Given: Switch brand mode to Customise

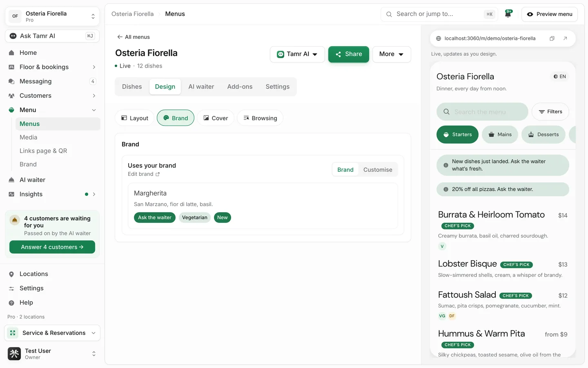Looking at the screenshot, I should (378, 170).
